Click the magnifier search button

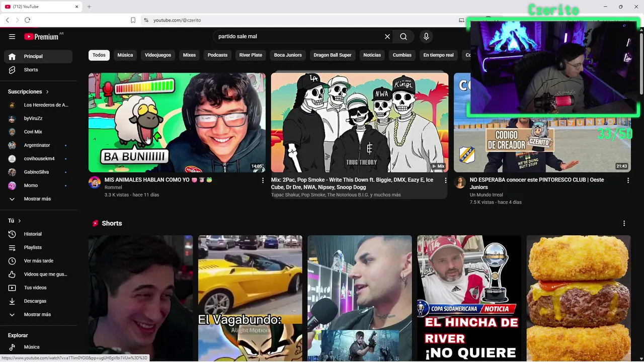point(404,36)
